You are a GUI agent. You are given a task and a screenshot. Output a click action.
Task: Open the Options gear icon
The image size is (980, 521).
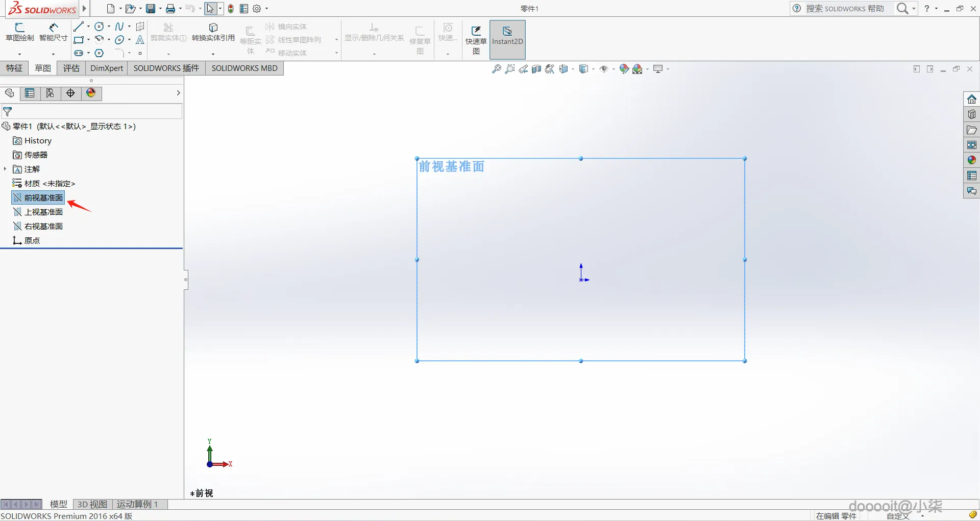257,9
